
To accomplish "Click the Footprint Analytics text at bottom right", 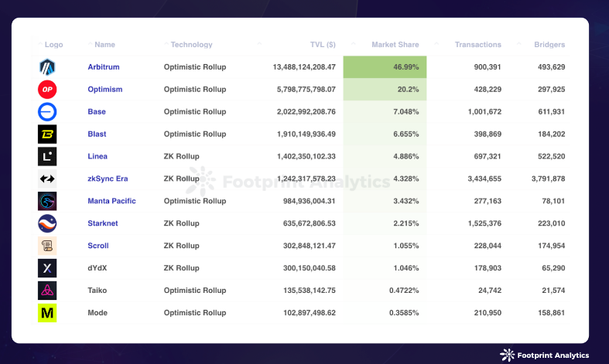I will (553, 355).
